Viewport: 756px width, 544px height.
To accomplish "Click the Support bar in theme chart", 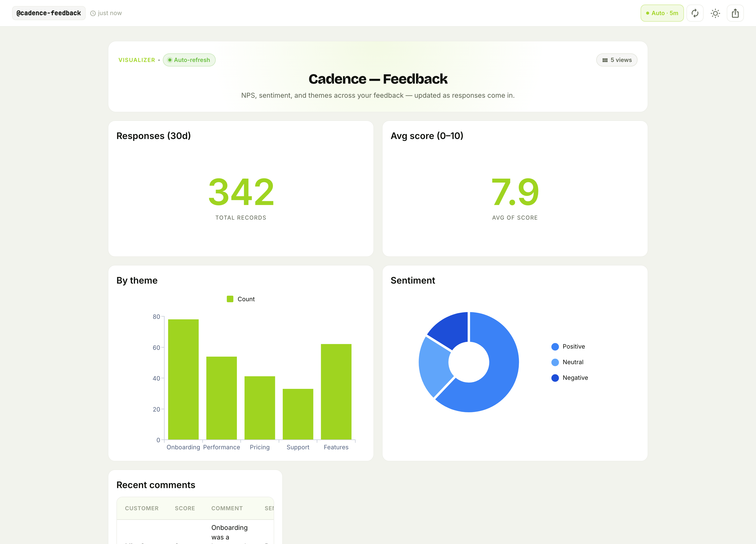I will coord(298,414).
